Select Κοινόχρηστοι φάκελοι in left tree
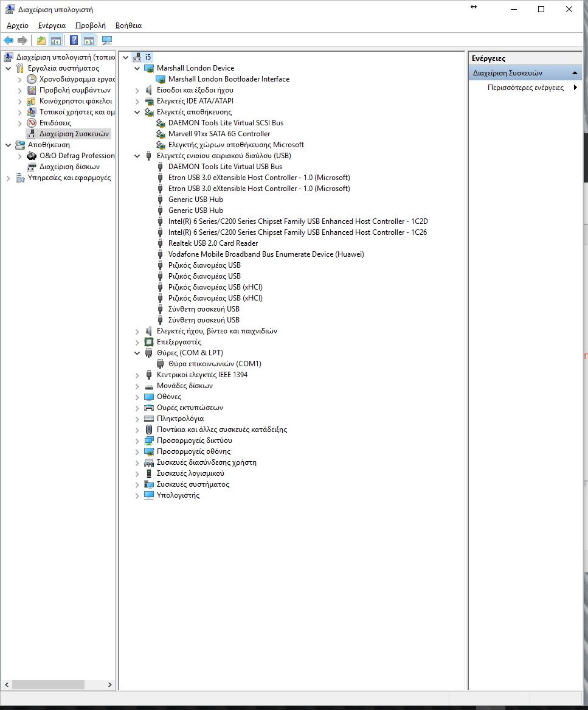The width and height of the screenshot is (588, 710). pos(75,101)
